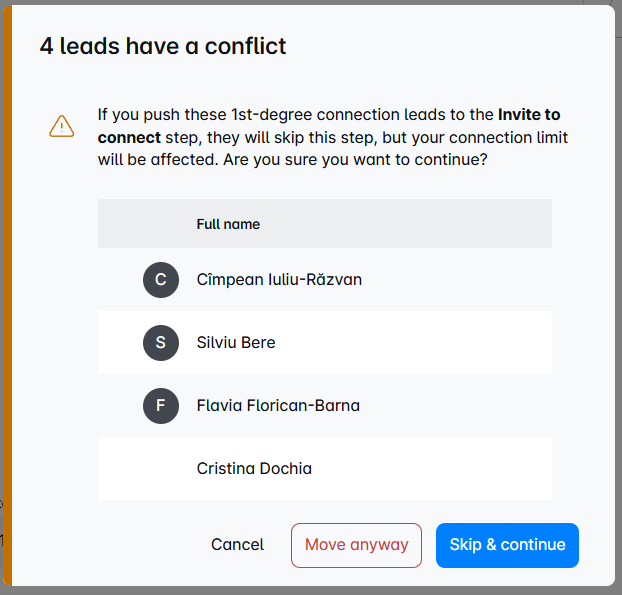Click the 'S' avatar beside Silviu Bere

pos(161,343)
